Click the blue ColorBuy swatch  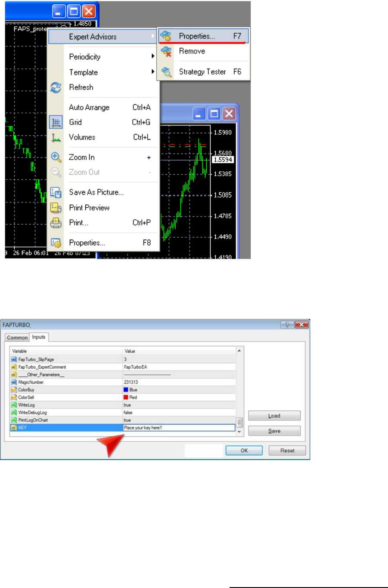(x=126, y=390)
